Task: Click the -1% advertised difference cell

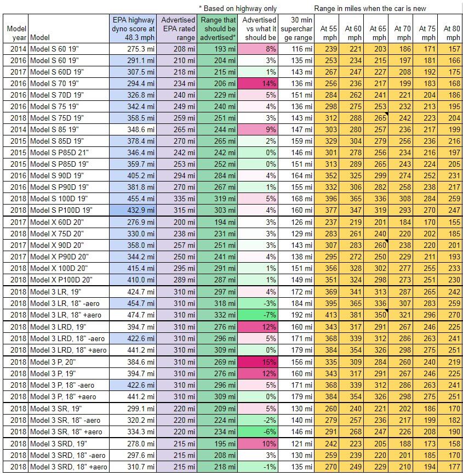Action: (x=258, y=467)
